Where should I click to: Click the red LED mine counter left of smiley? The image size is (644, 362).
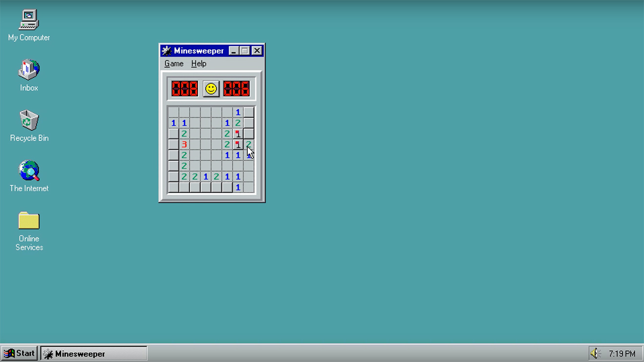pyautogui.click(x=185, y=89)
